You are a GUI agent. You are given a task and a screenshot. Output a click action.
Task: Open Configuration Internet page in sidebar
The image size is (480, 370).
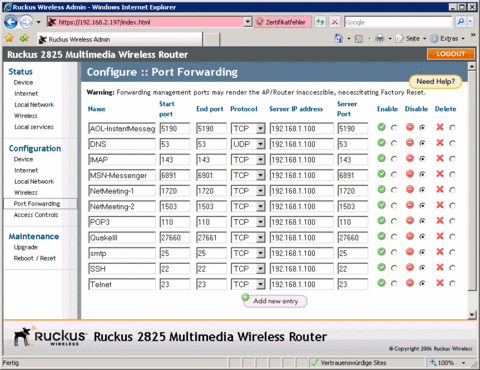pos(26,170)
